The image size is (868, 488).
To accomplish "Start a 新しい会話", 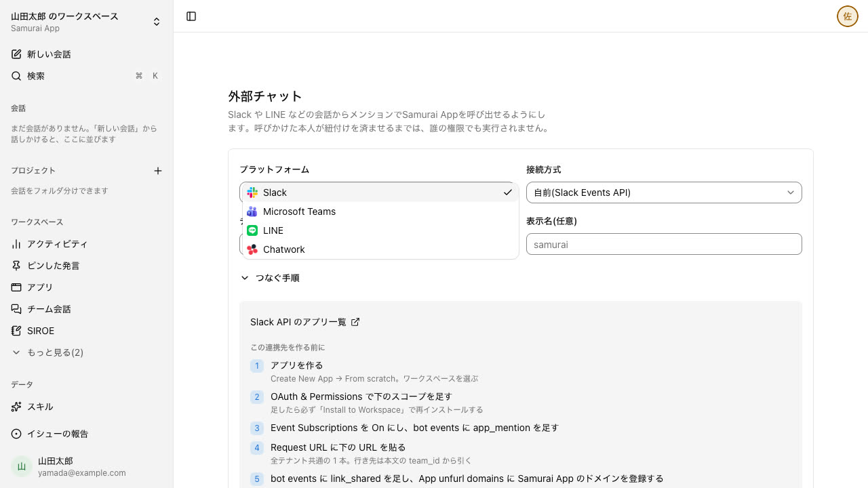I will pos(86,54).
